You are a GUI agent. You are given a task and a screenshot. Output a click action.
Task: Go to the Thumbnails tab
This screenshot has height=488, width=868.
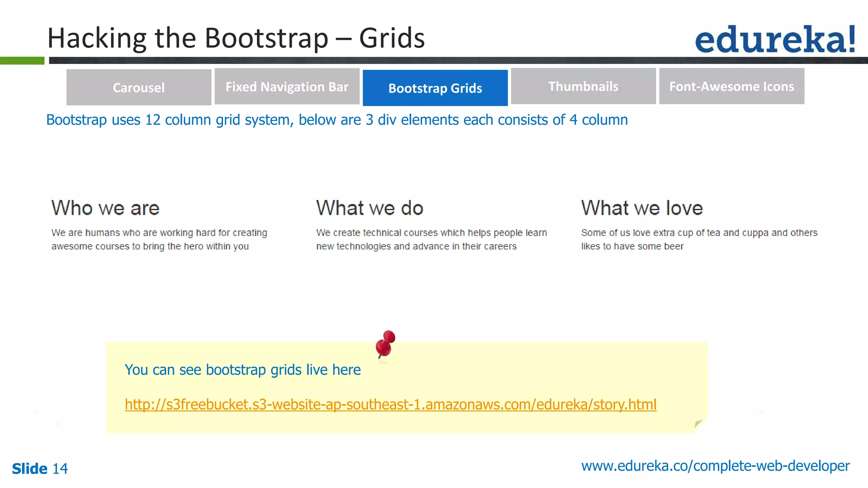pyautogui.click(x=583, y=86)
